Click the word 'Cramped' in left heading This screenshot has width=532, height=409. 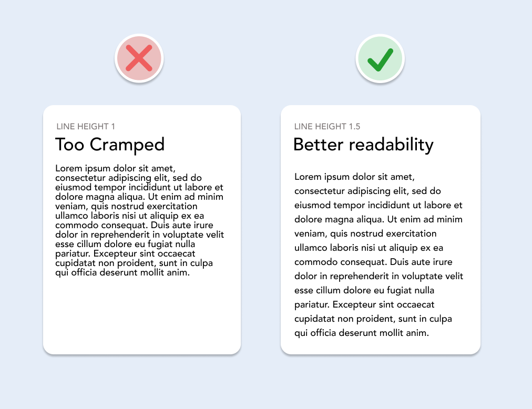[127, 145]
